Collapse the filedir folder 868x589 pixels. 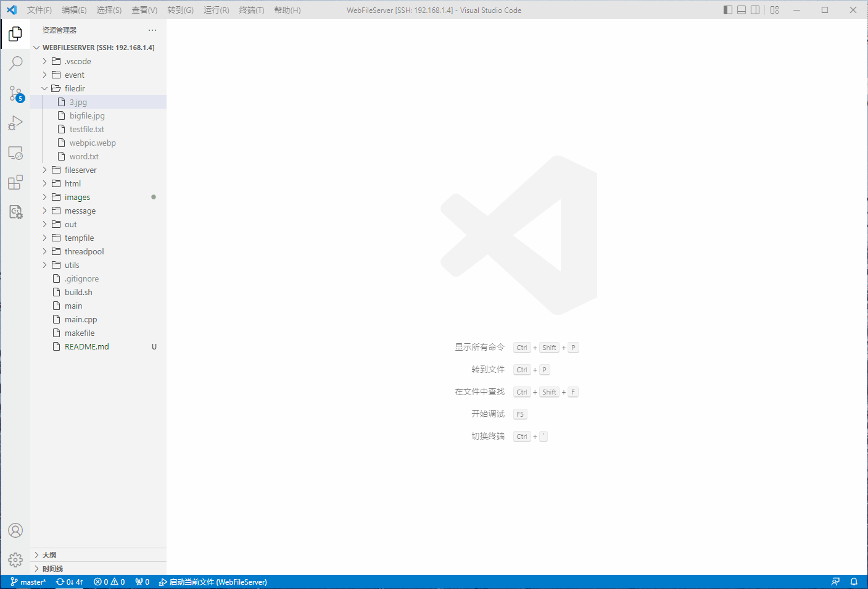coord(74,88)
